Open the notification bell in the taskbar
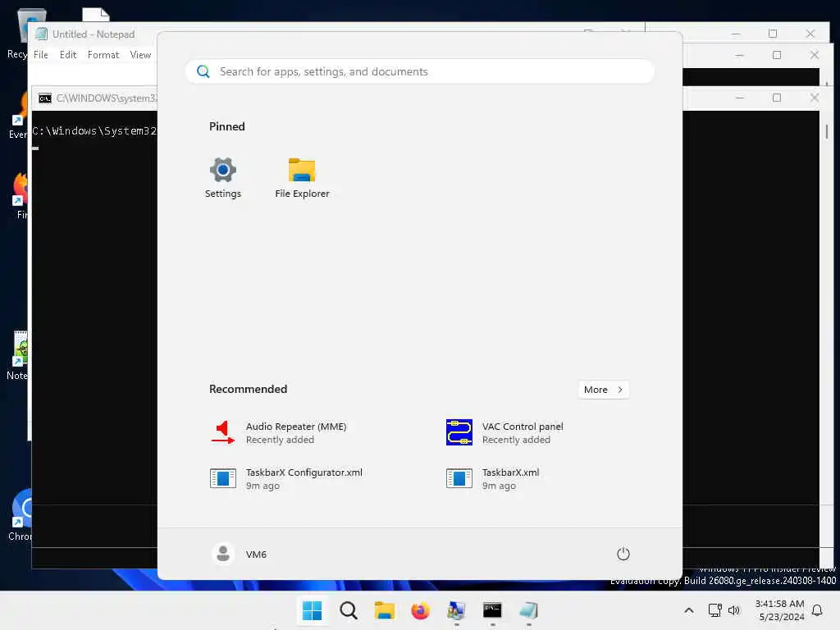The width and height of the screenshot is (840, 630). (818, 610)
